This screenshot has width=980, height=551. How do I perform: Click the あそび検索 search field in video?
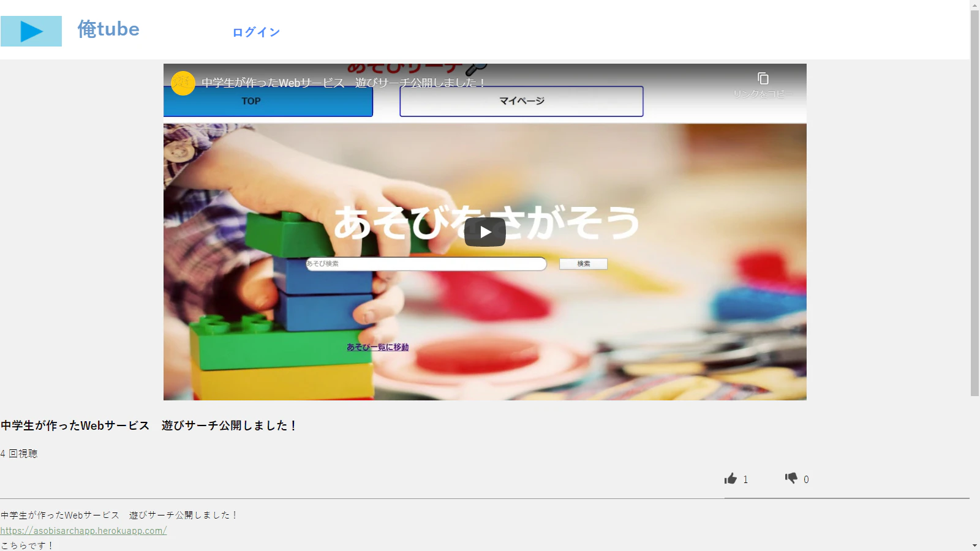426,264
